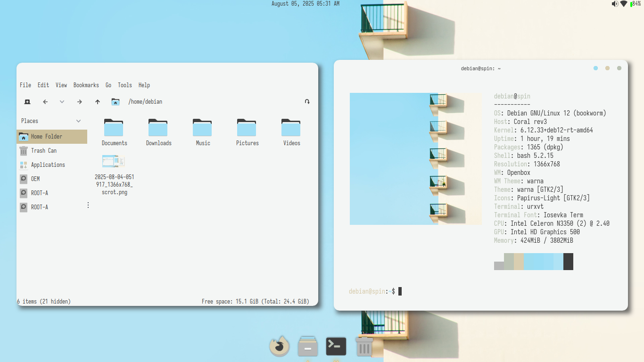The height and width of the screenshot is (362, 644).
Task: Click the 'Packages: 1365 (dpkg)' line
Action: pos(528,147)
